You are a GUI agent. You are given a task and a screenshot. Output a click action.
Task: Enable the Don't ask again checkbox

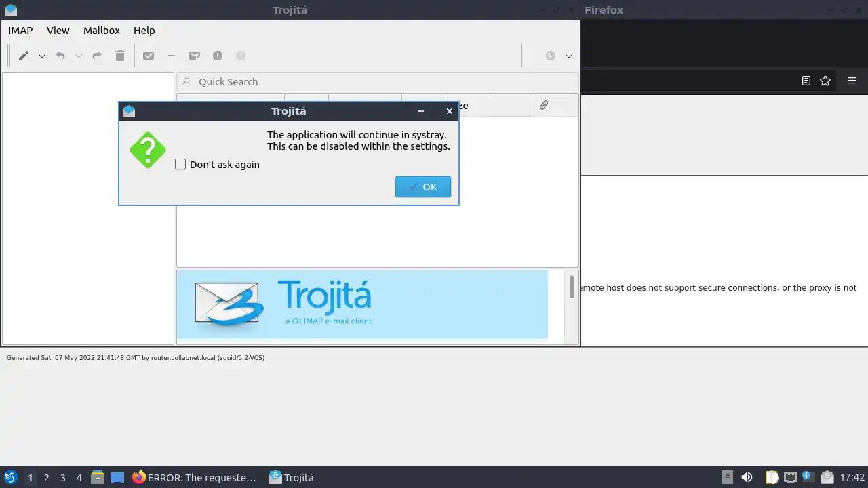click(180, 164)
